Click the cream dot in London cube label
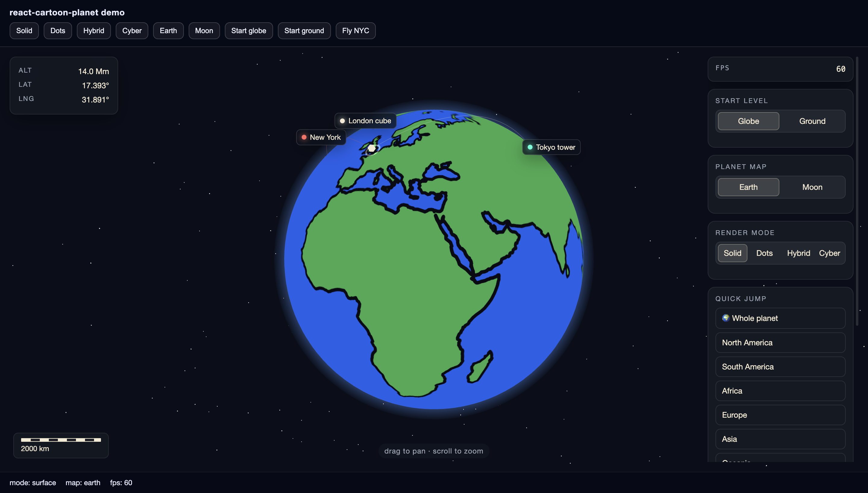 click(x=342, y=121)
